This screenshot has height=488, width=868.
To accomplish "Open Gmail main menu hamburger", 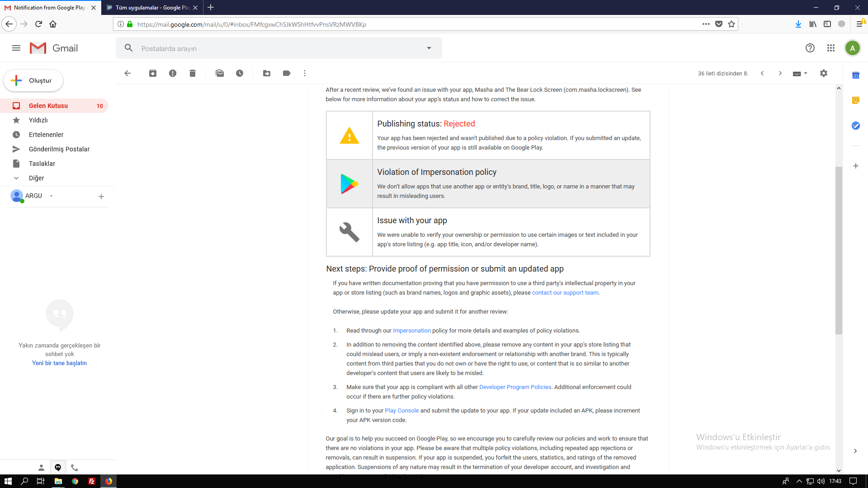I will click(x=16, y=48).
